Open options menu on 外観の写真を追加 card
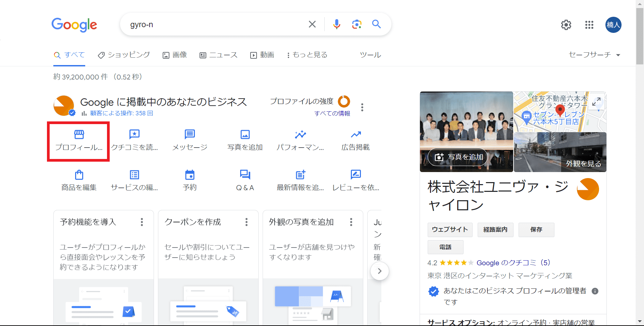The image size is (644, 326). 351,222
